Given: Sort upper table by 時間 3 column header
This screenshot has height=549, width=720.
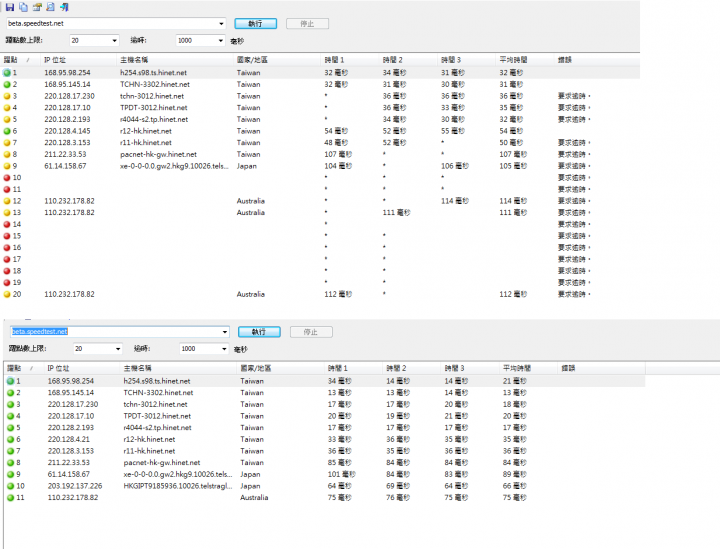Looking at the screenshot, I should pos(467,60).
